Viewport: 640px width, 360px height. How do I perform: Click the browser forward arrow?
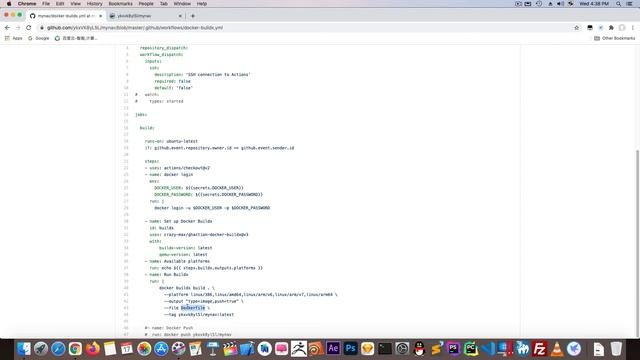click(x=18, y=28)
